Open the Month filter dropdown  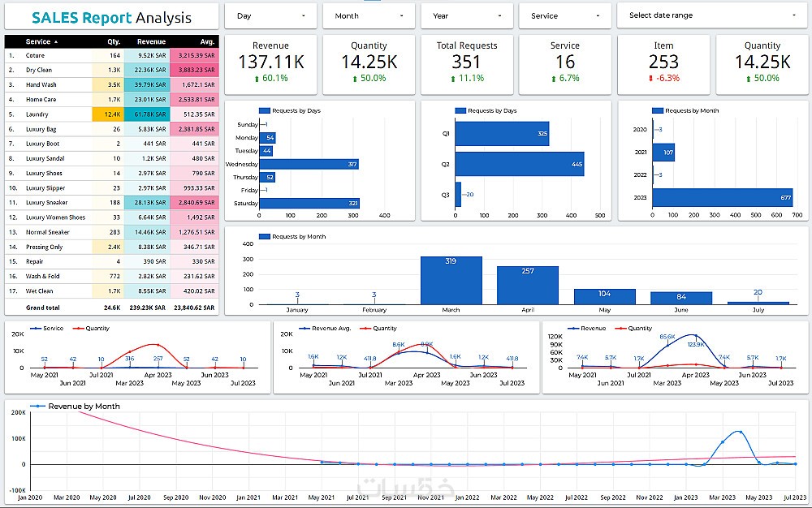coord(368,16)
